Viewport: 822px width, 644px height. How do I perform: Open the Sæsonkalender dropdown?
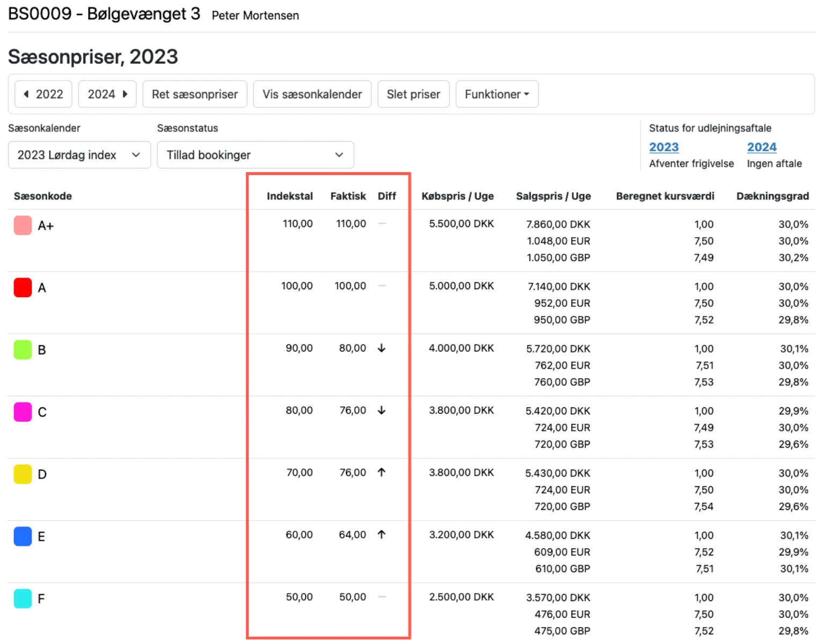(x=79, y=155)
